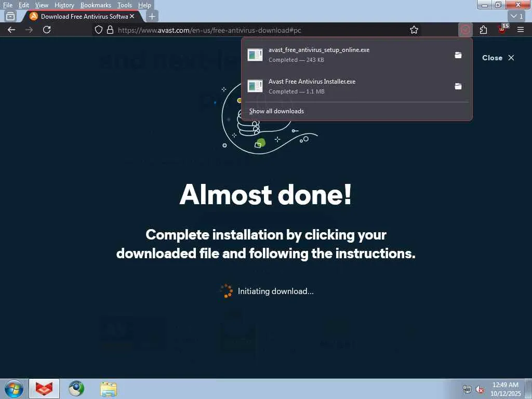
Task: Click the taskbar clock showing 12:49 AM
Action: [506, 389]
